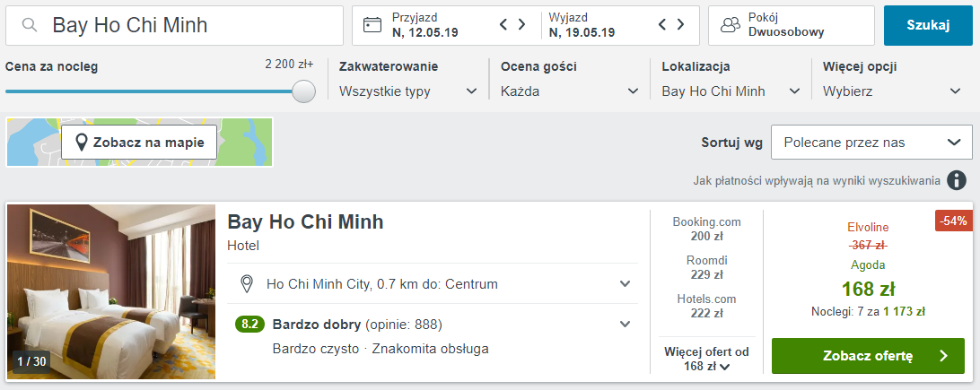Go to next check-in date

(x=521, y=24)
